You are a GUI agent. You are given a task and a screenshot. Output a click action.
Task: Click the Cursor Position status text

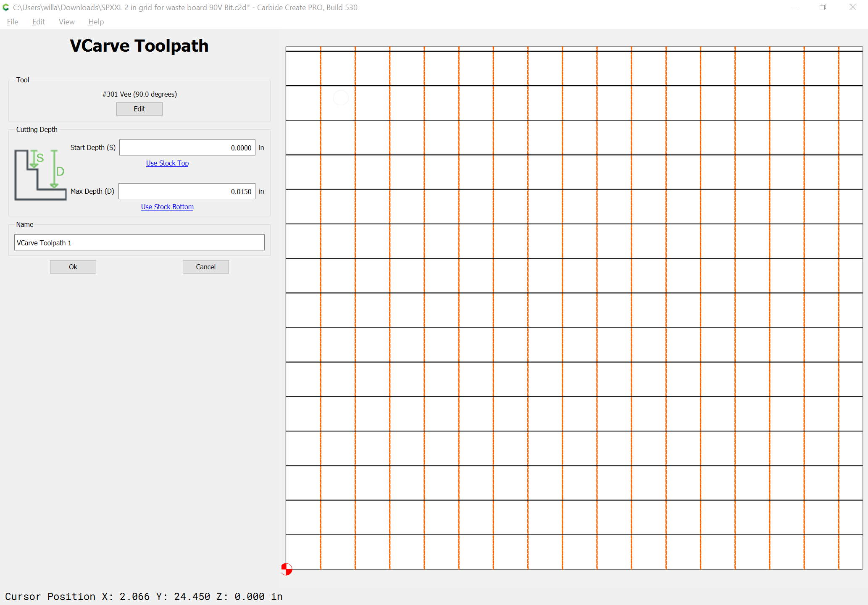pyautogui.click(x=144, y=597)
